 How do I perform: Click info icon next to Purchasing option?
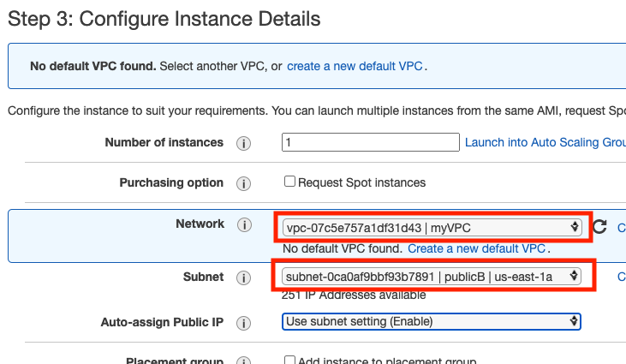tap(243, 183)
